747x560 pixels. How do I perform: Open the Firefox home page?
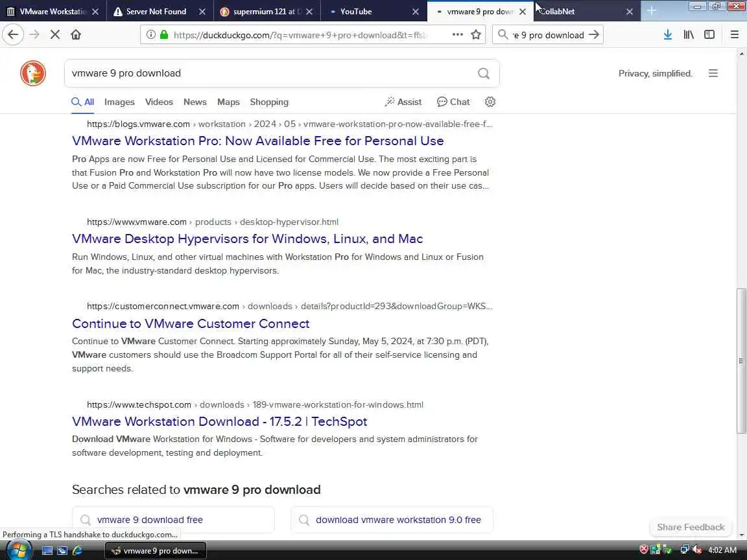pyautogui.click(x=76, y=34)
